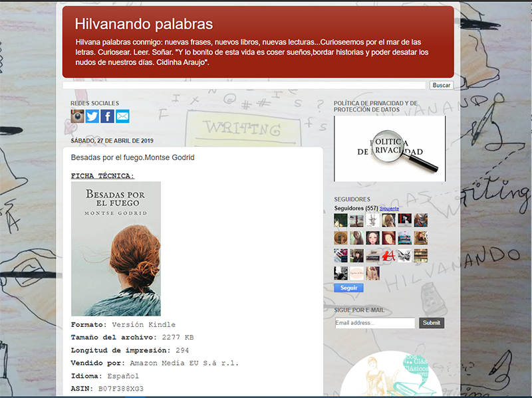
Task: Open the round bronze seal follower avatar
Action: tap(340, 238)
